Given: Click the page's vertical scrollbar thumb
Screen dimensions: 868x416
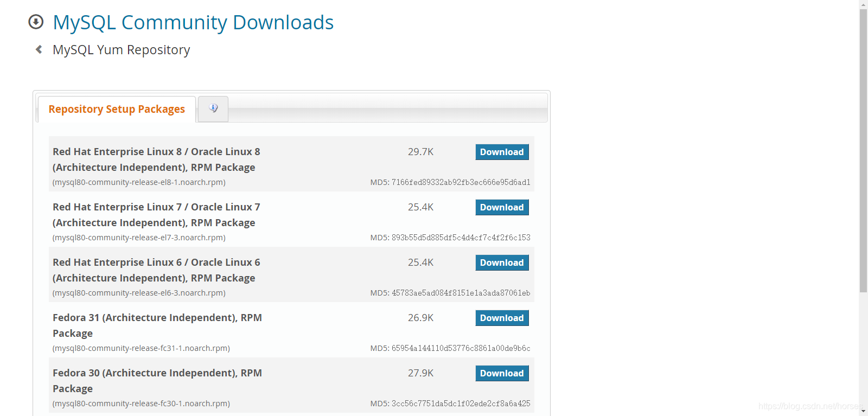Looking at the screenshot, I should (x=863, y=151).
